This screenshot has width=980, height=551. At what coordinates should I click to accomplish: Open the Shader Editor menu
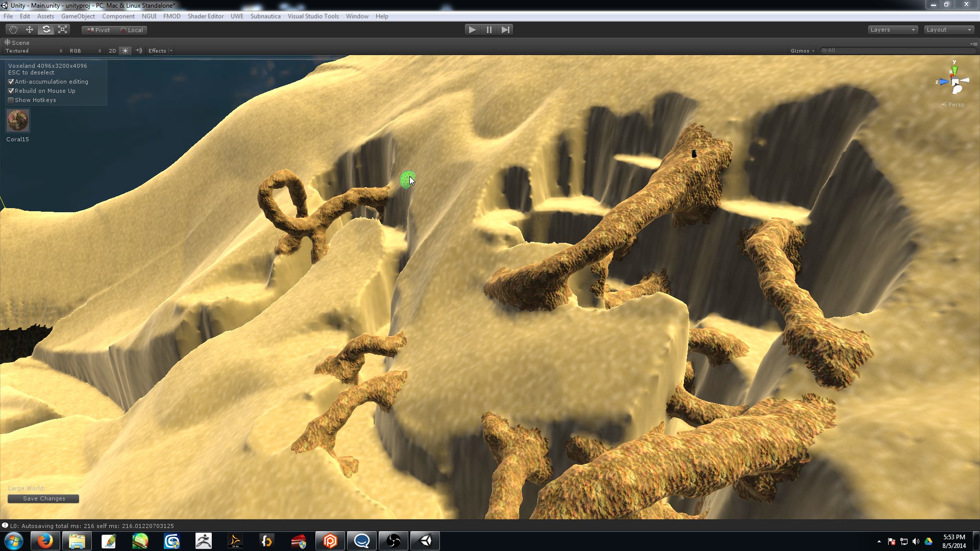[x=205, y=16]
